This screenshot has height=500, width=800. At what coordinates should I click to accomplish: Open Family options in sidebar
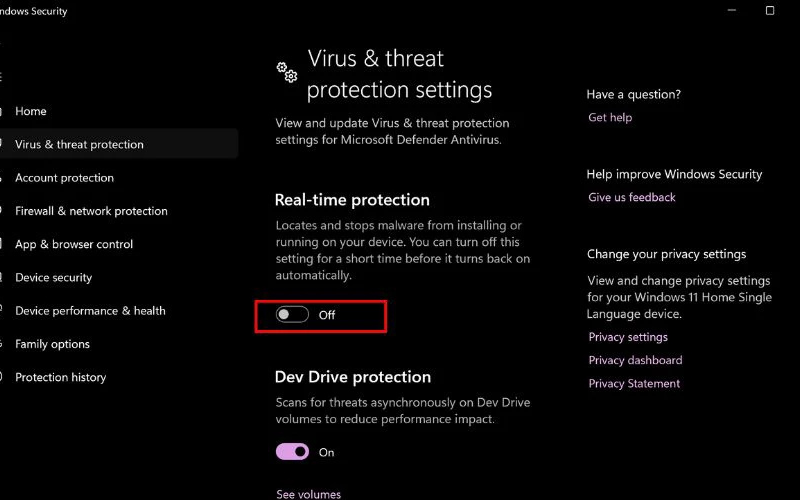click(52, 344)
